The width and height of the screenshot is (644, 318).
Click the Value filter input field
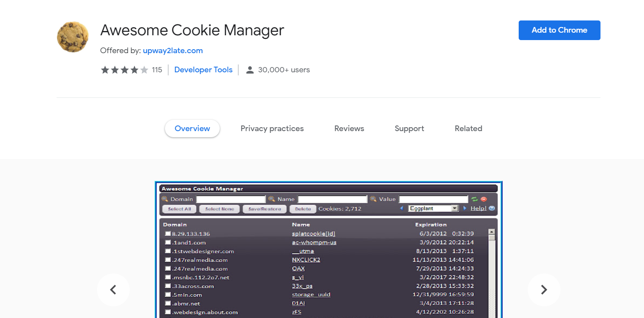pyautogui.click(x=434, y=199)
